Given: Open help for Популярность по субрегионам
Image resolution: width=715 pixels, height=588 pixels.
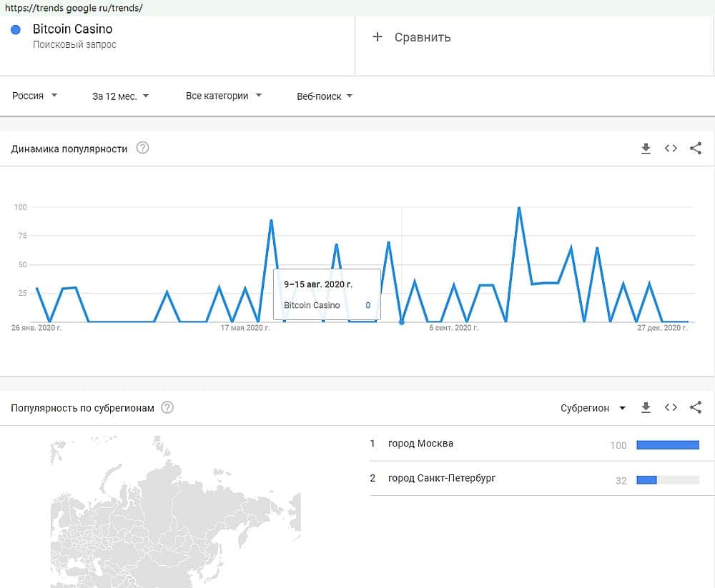Looking at the screenshot, I should 167,407.
